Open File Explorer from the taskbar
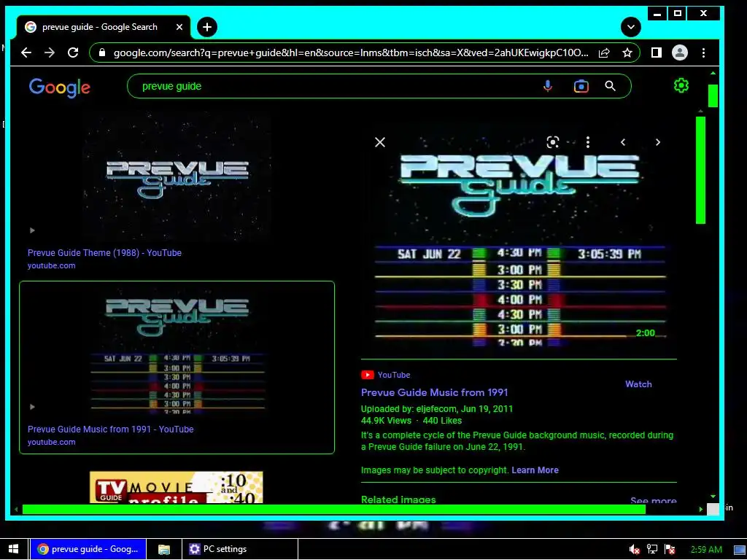747x560 pixels. point(164,549)
